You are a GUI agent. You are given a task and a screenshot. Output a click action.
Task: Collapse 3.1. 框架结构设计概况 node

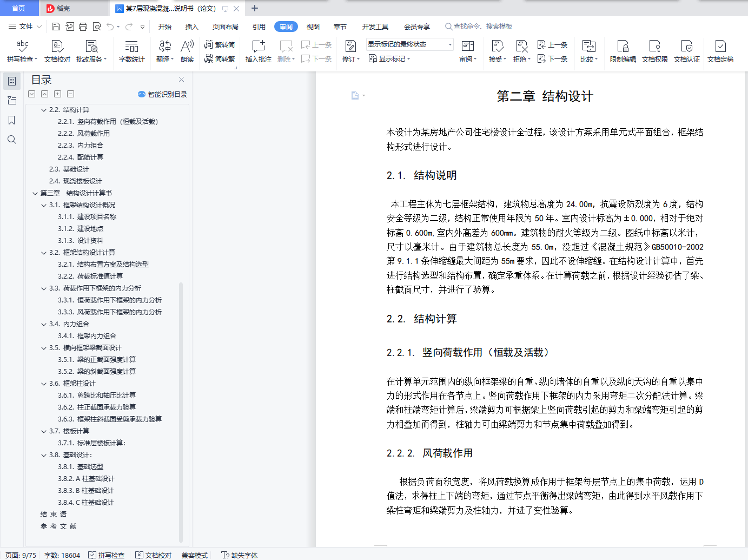tap(44, 205)
